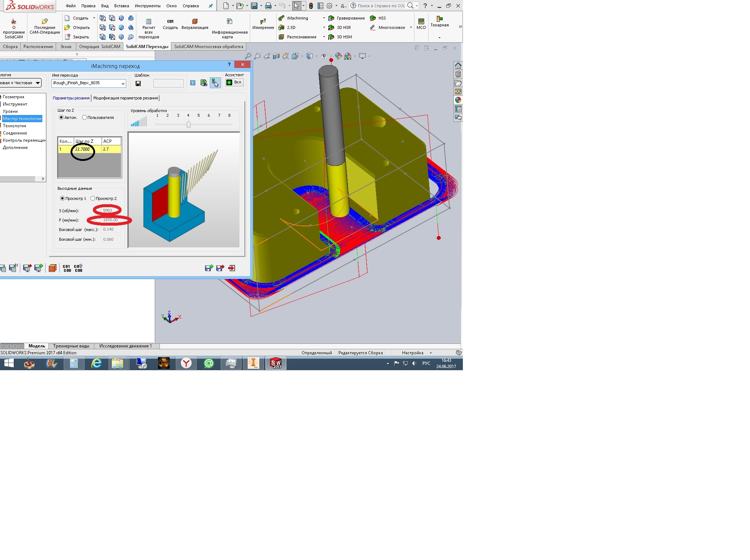
Task: Click the 3D HSR machining icon
Action: tap(331, 27)
